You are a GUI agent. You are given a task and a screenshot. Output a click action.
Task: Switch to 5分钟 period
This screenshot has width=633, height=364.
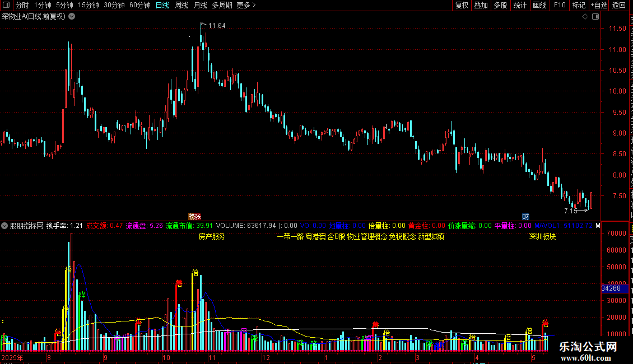tap(64, 5)
